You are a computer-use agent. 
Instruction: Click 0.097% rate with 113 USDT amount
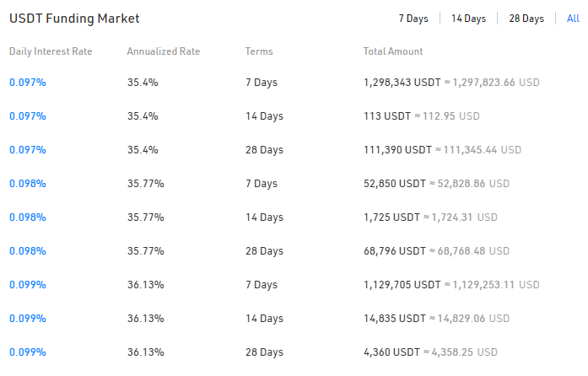click(28, 116)
